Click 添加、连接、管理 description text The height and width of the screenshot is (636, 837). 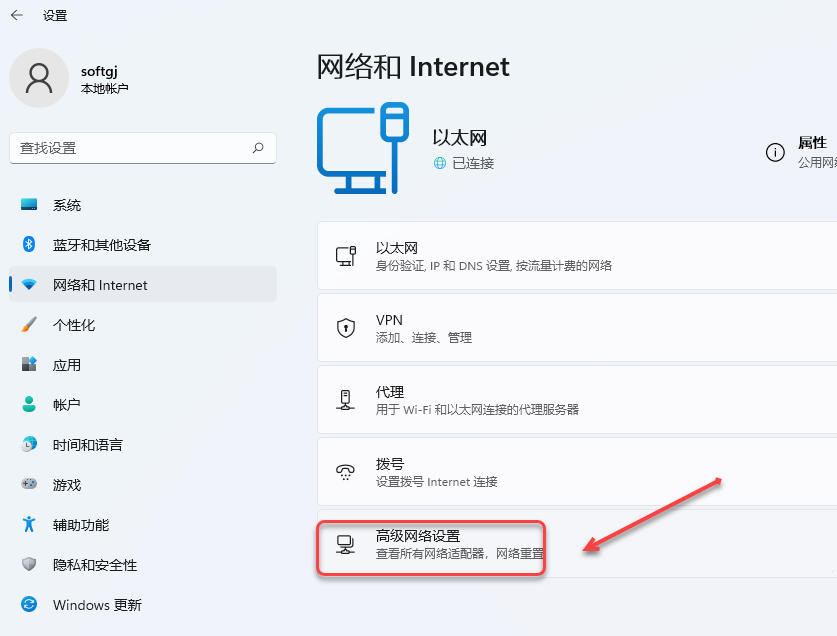(424, 337)
